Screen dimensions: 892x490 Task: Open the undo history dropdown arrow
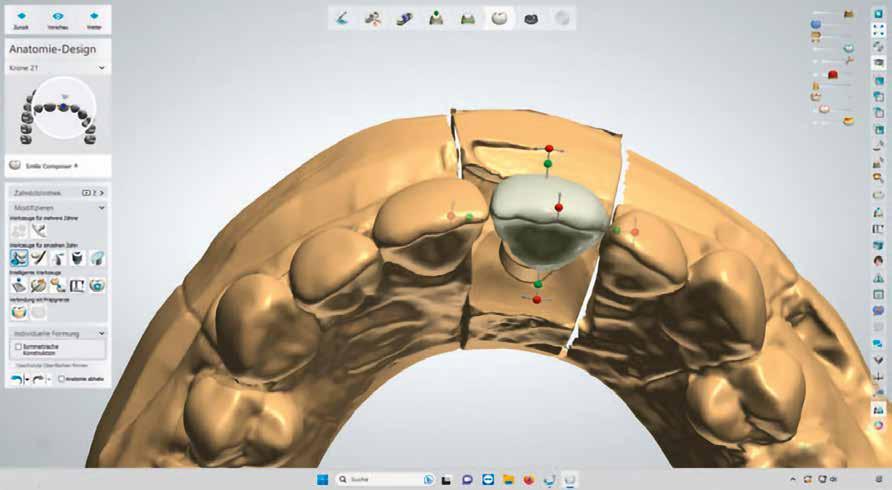[27, 379]
